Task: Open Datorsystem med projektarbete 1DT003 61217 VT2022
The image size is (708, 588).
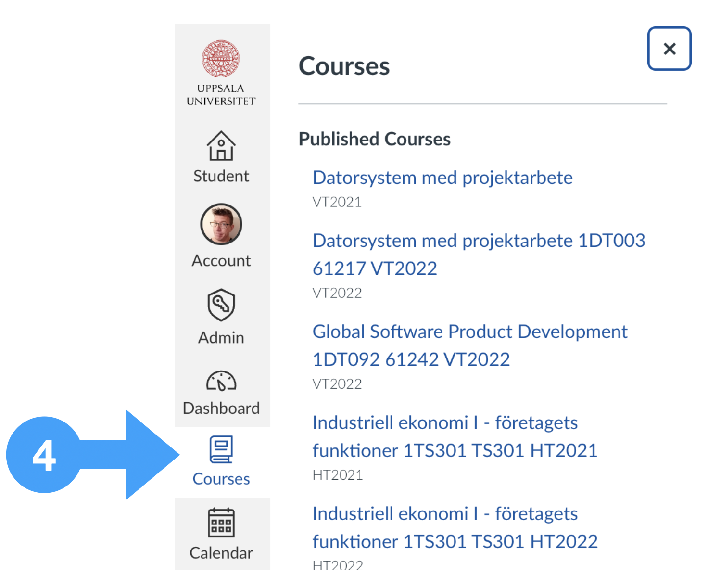Action: click(479, 254)
